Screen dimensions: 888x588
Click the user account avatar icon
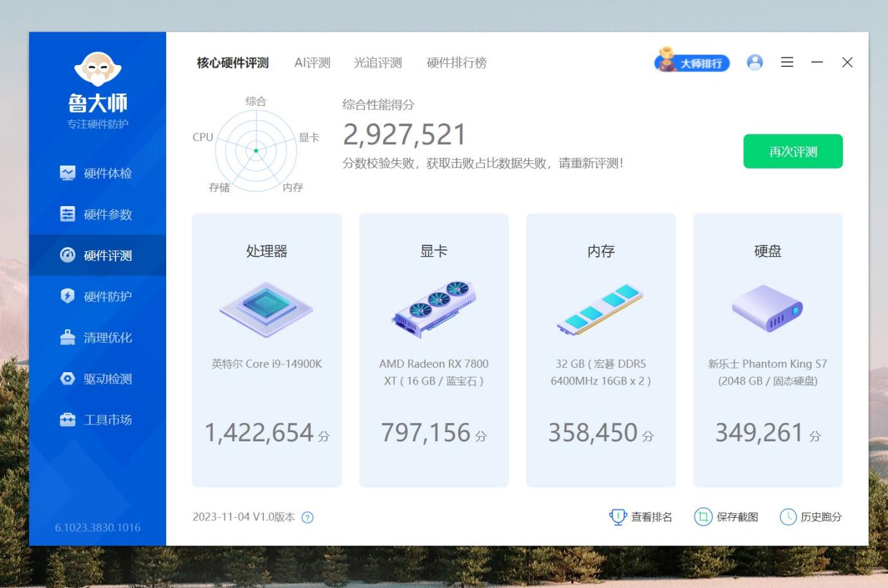[755, 62]
